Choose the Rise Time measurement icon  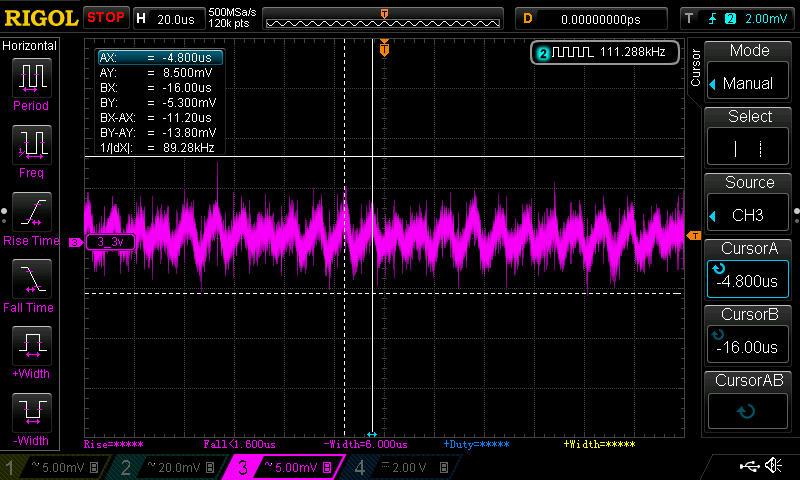(33, 212)
